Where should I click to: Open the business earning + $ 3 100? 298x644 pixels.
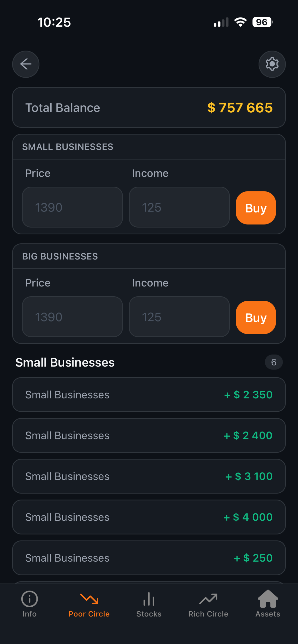point(149,476)
